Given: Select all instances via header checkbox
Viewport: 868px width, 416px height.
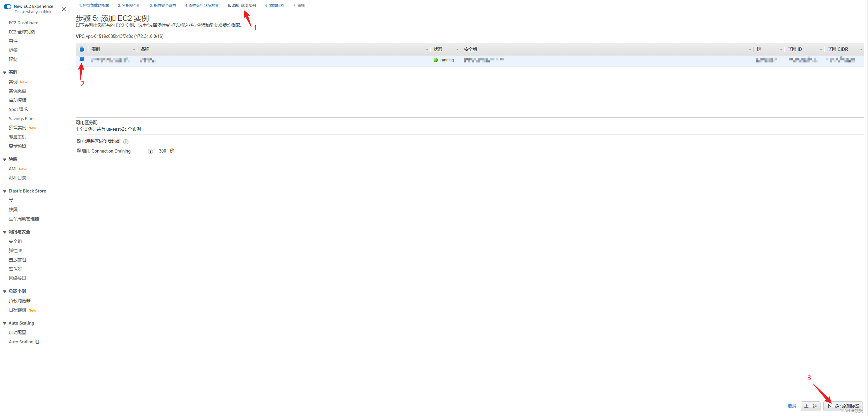Looking at the screenshot, I should point(82,49).
